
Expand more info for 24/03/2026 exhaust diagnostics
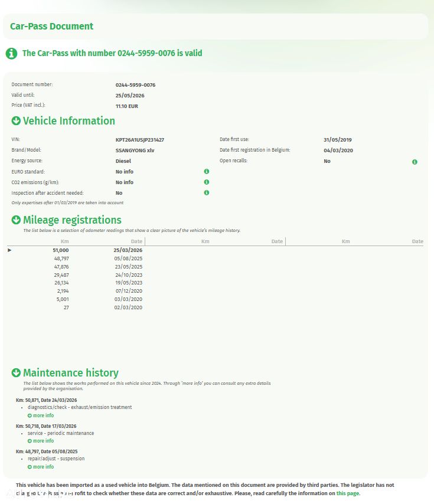point(41,415)
